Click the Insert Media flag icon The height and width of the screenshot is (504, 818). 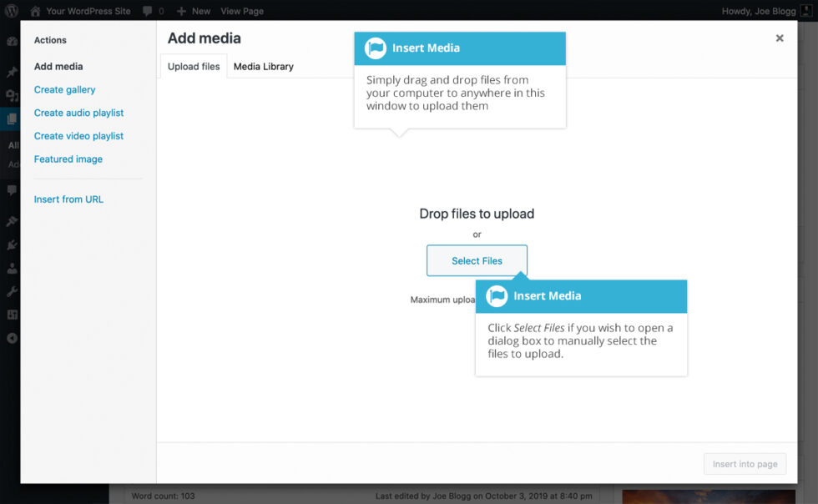(x=376, y=48)
